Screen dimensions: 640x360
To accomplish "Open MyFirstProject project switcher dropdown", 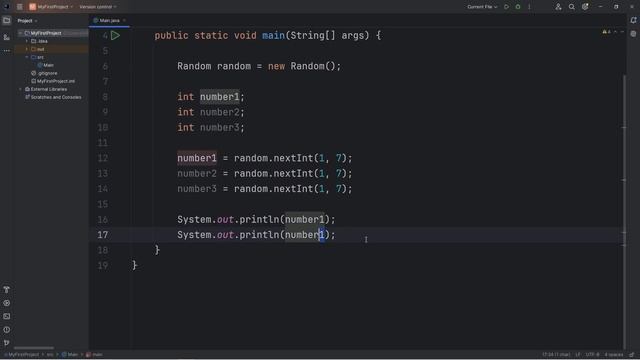I will [x=51, y=7].
